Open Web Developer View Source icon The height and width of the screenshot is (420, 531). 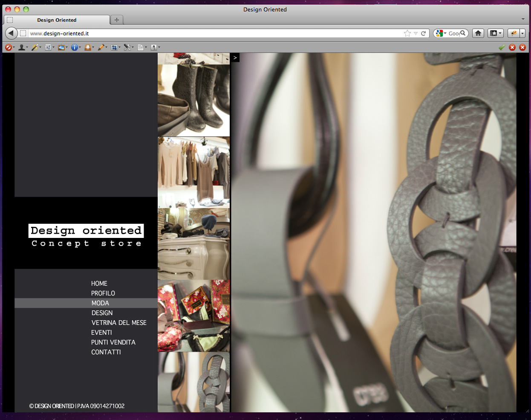coord(140,47)
